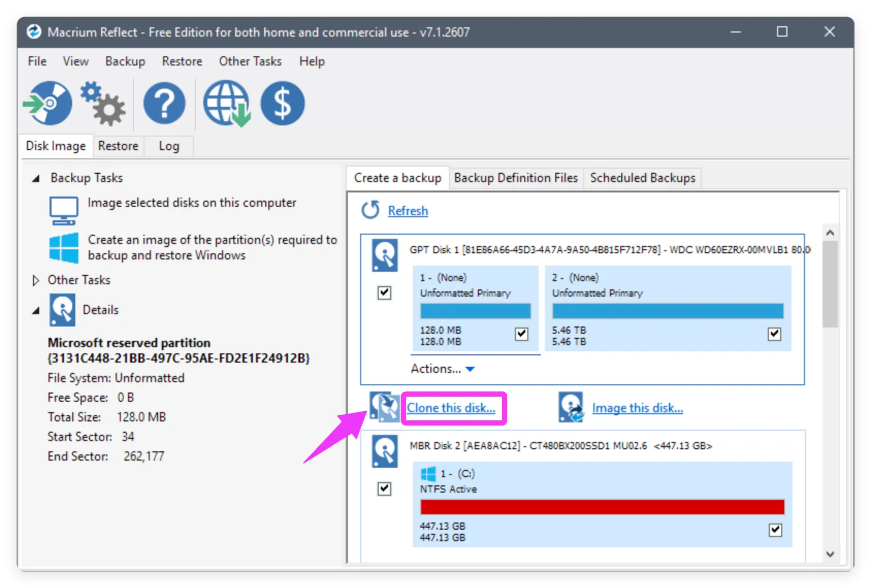Select the GPT Disk 1 header text

point(610,250)
